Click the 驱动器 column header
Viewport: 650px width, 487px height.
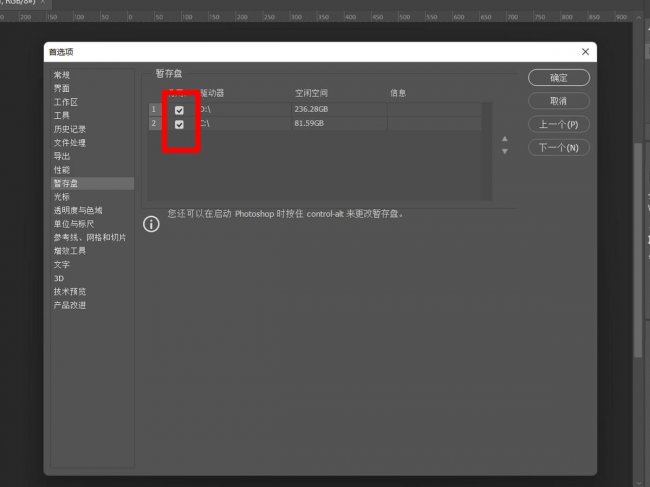pyautogui.click(x=212, y=93)
